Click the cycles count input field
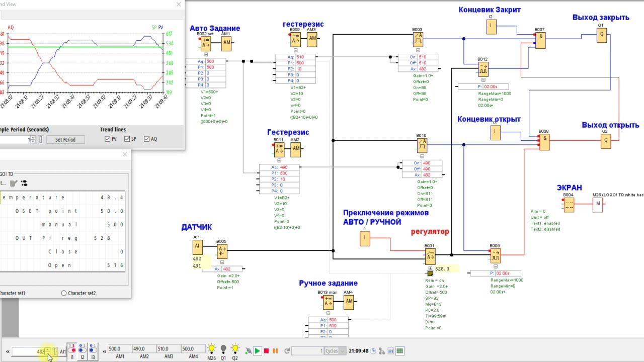The image size is (644, 362). pyautogui.click(x=308, y=351)
